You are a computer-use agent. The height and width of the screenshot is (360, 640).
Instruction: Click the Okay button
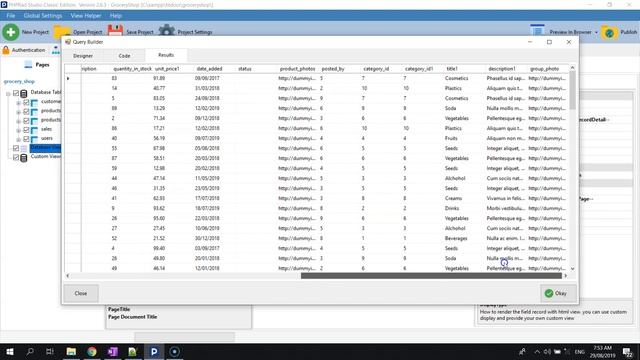(x=558, y=293)
